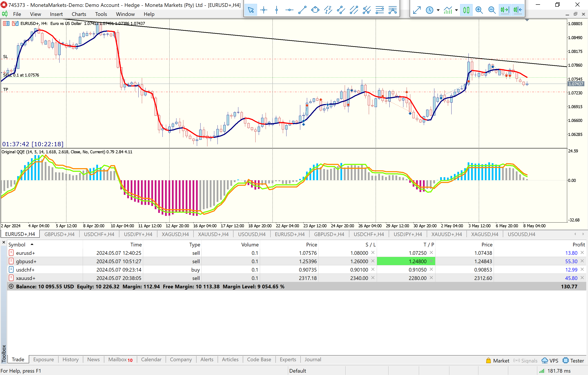Expand the Balance summary row
Screen dimensions: 588x375
point(11,286)
